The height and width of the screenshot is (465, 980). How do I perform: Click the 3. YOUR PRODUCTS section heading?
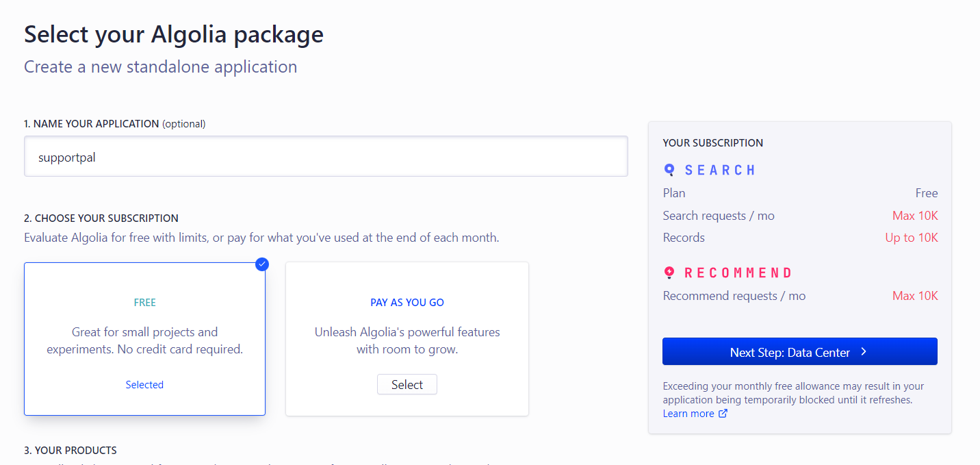coord(70,451)
